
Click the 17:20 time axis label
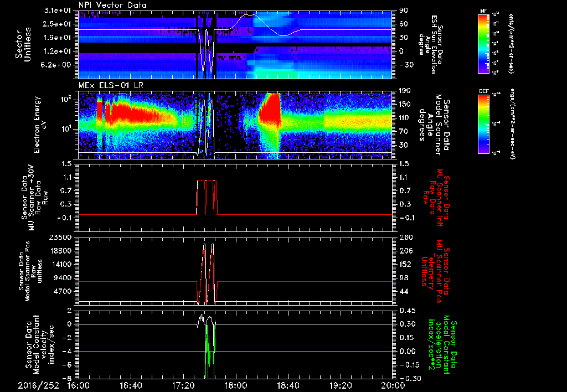point(183,386)
